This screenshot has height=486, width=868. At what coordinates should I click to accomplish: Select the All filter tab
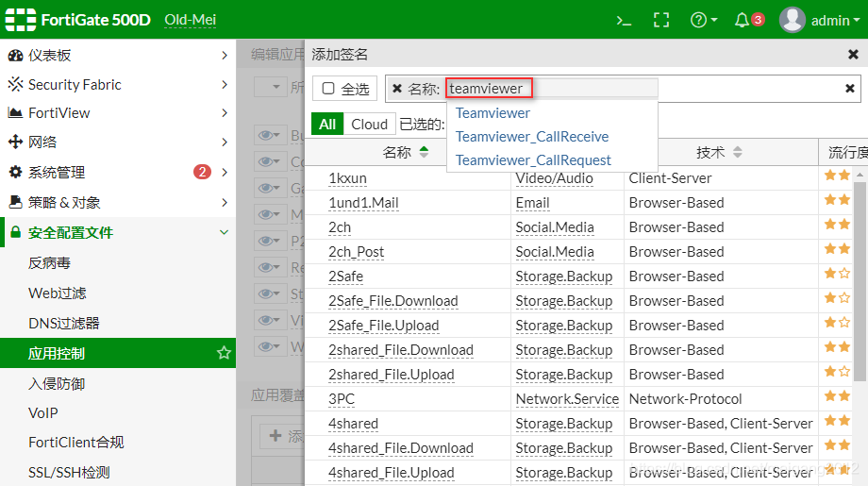point(327,125)
